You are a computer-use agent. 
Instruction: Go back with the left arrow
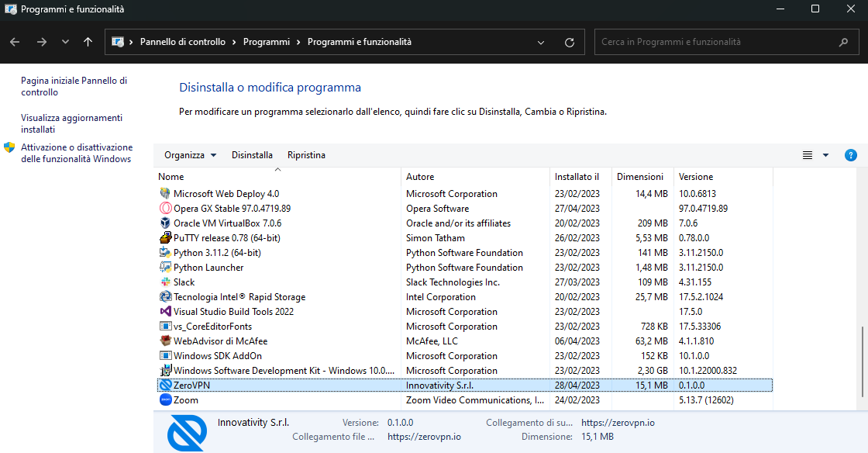tap(15, 42)
